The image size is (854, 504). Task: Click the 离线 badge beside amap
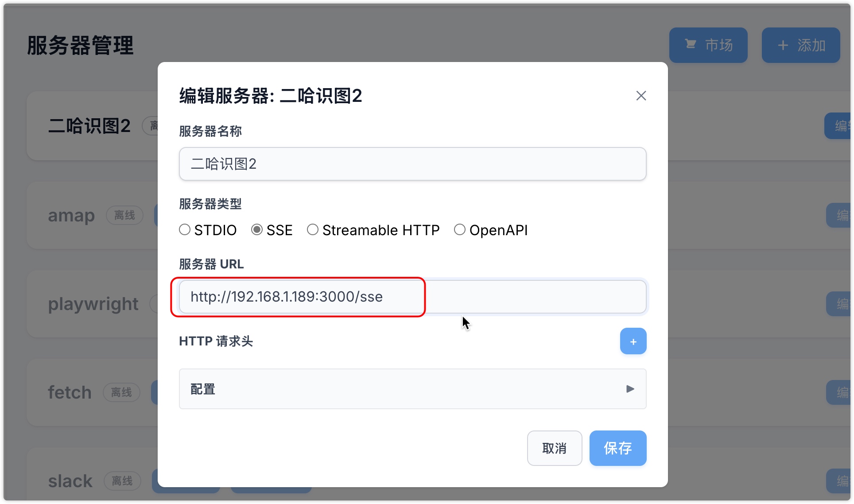pos(124,215)
